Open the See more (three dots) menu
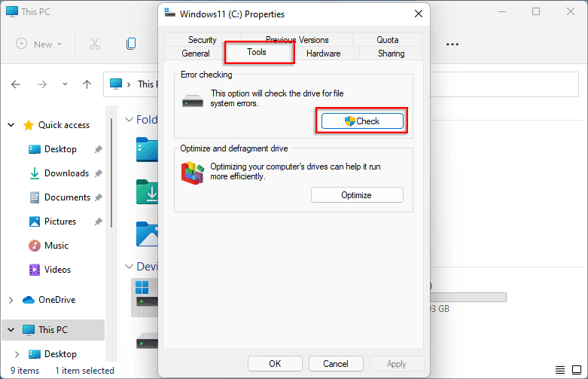This screenshot has width=588, height=379. click(x=452, y=44)
